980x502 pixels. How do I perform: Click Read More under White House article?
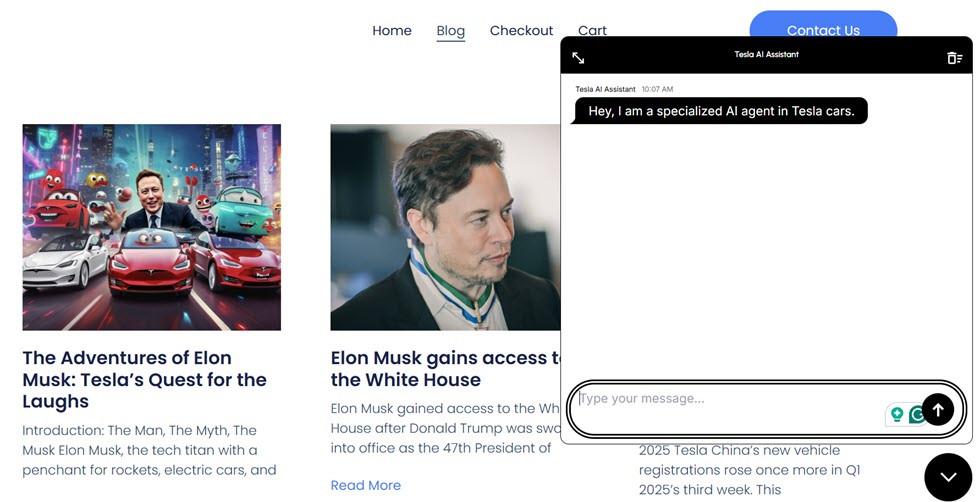365,485
